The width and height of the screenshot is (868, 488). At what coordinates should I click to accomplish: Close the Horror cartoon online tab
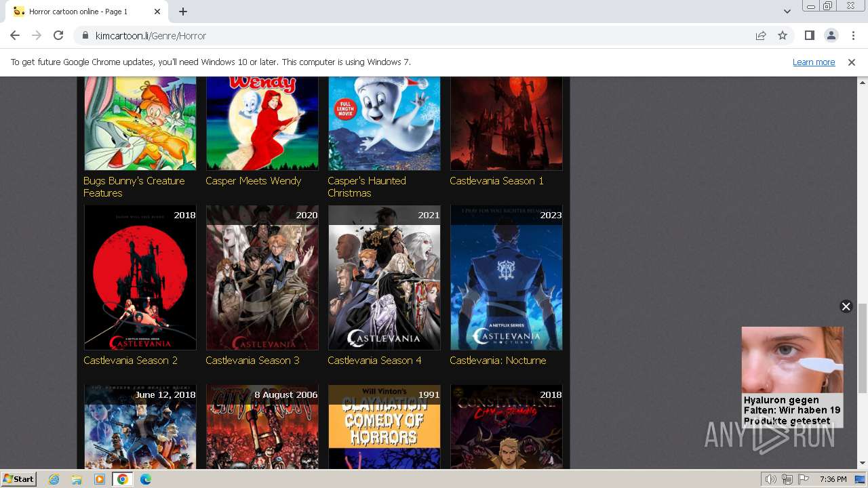[x=157, y=12]
